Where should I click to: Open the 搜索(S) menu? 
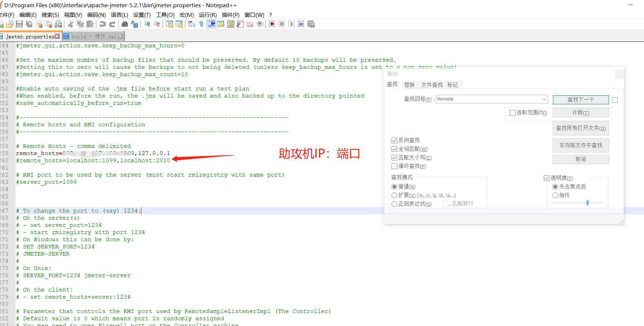tap(50, 15)
